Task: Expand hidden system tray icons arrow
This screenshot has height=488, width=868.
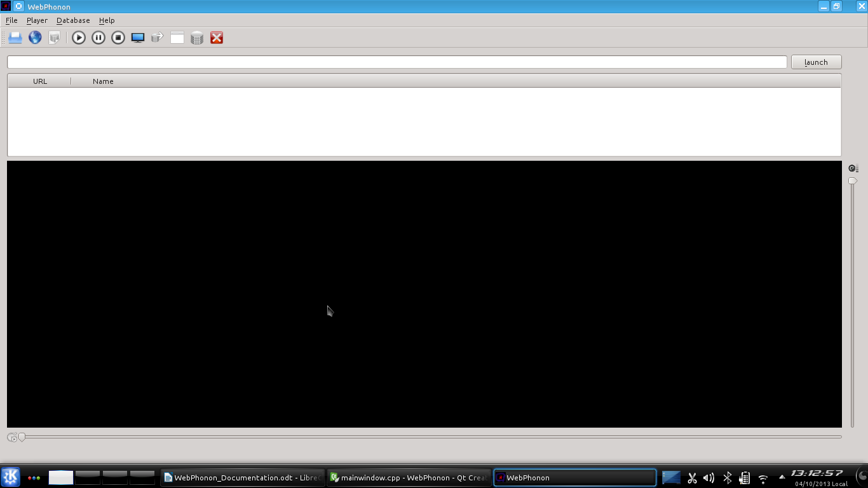Action: tap(782, 477)
